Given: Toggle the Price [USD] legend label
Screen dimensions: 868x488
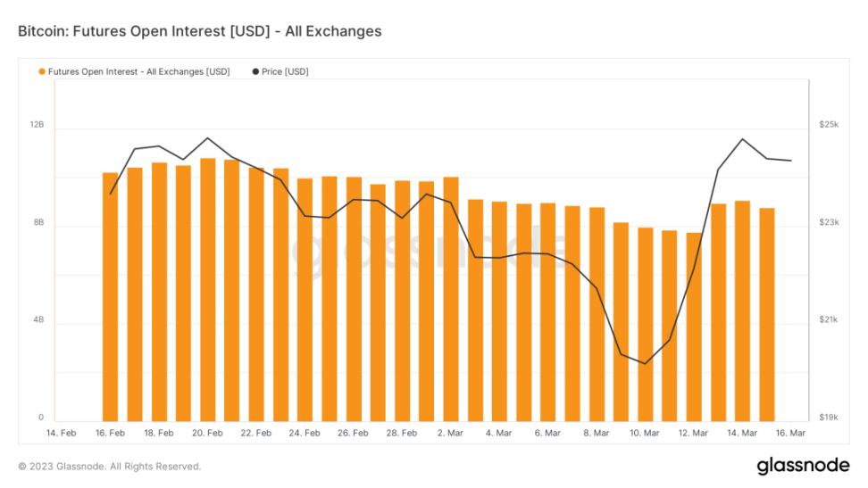Looking at the screenshot, I should pyautogui.click(x=285, y=71).
